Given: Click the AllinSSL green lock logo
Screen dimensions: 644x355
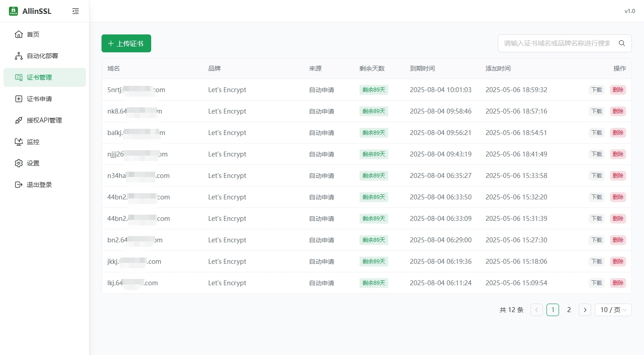Looking at the screenshot, I should pyautogui.click(x=13, y=11).
